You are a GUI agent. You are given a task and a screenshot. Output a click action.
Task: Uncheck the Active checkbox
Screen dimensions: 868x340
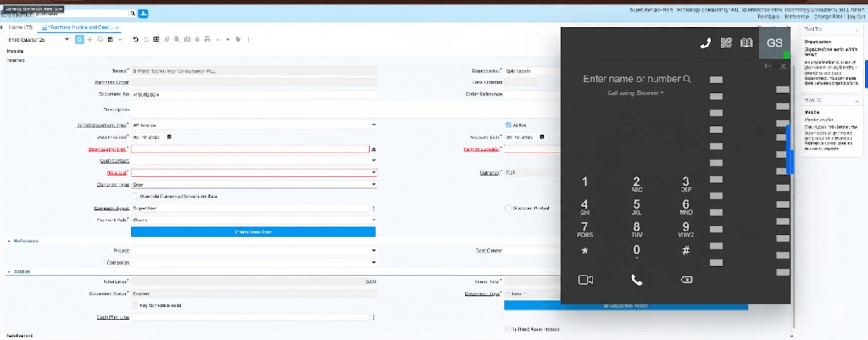click(x=509, y=125)
